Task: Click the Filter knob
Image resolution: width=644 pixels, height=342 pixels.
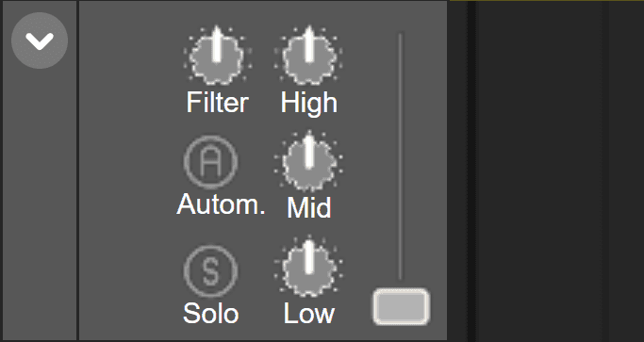Action: tap(217, 56)
